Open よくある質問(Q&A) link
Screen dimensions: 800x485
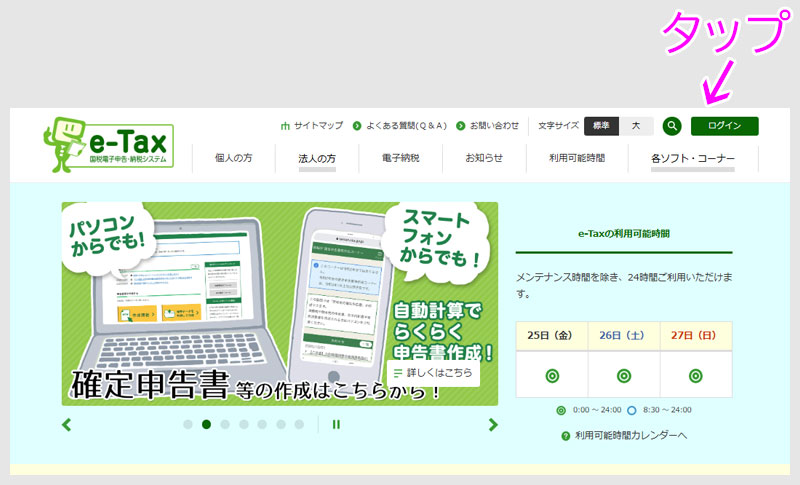[400, 125]
